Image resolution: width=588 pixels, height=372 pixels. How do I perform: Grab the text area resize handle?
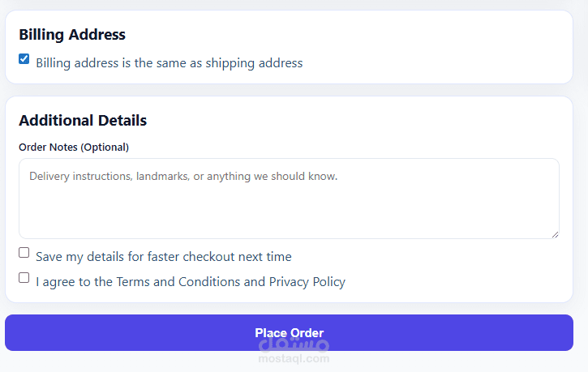[555, 234]
